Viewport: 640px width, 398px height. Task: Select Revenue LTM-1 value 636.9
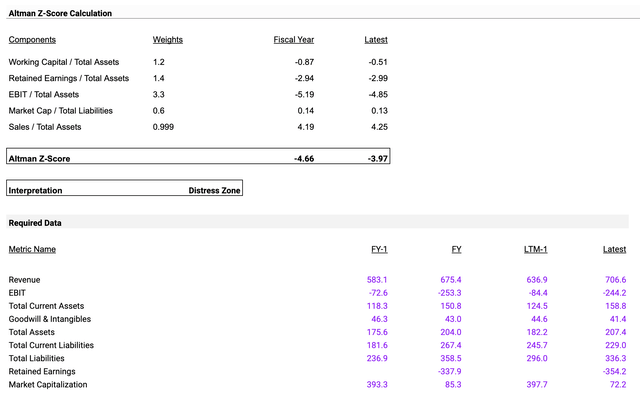pyautogui.click(x=537, y=280)
